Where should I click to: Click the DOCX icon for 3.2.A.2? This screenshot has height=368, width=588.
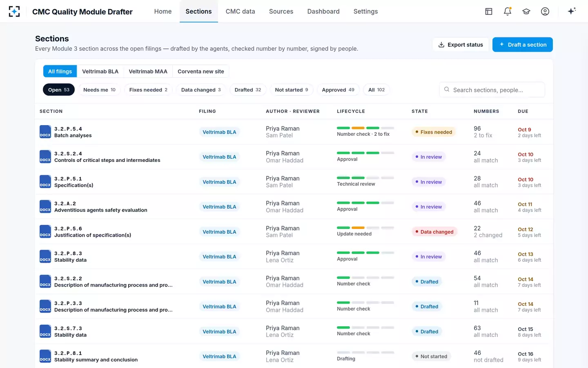point(45,206)
